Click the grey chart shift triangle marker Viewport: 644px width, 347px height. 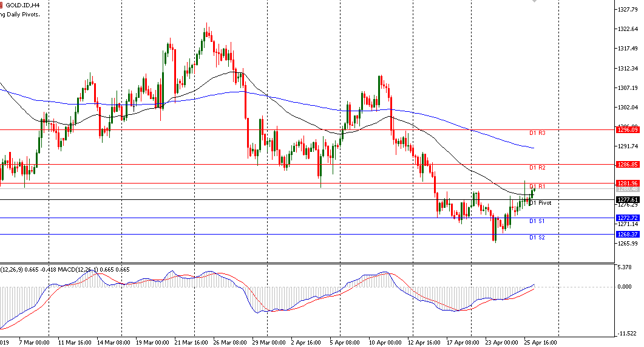[534, 1]
